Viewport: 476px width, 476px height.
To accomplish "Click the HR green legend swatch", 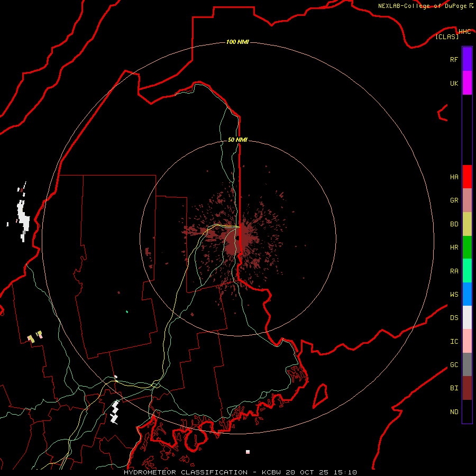I will (x=467, y=248).
